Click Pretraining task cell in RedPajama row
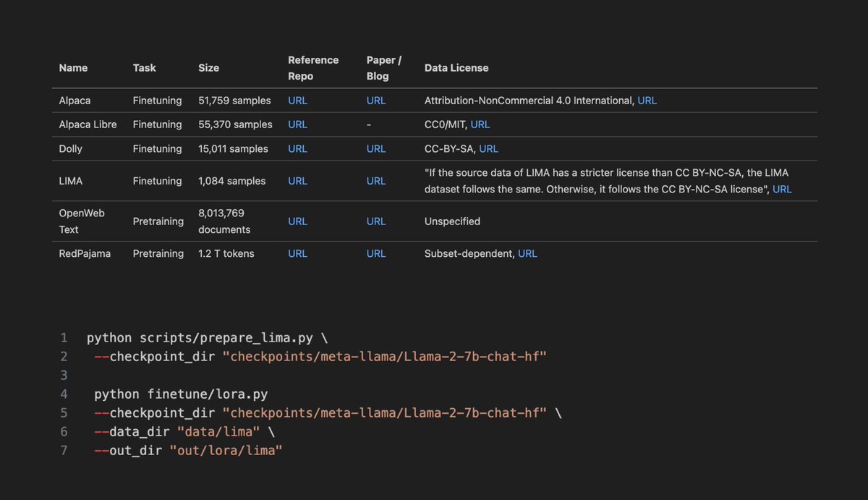The image size is (868, 500). (x=158, y=253)
